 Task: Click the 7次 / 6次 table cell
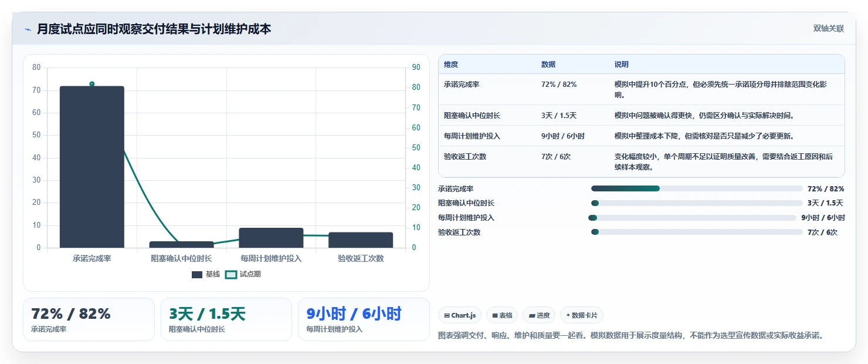(x=556, y=156)
